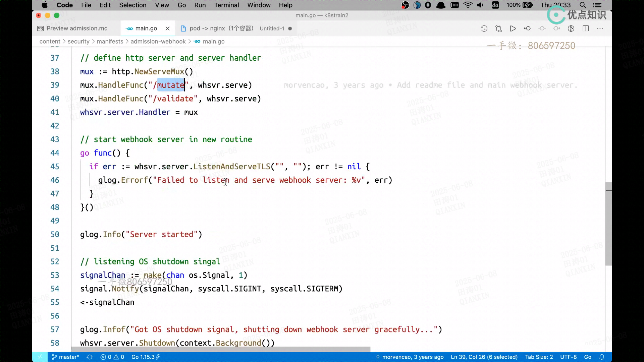Split the editor to the right
Screen dimensions: 644x362
586,28
